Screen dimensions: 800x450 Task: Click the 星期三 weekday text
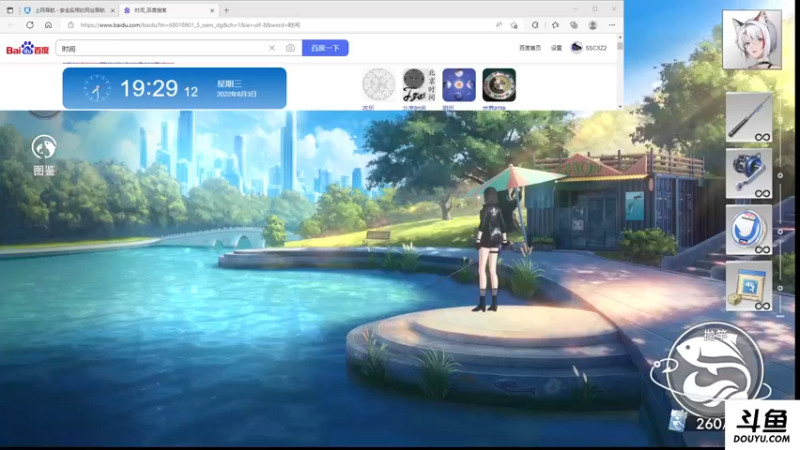[229, 84]
